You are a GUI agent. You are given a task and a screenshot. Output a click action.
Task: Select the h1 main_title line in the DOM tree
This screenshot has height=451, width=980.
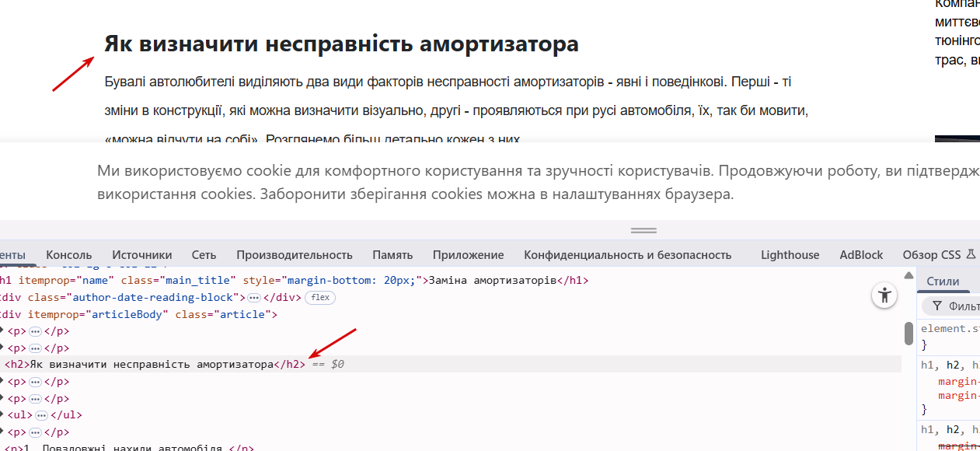295,281
